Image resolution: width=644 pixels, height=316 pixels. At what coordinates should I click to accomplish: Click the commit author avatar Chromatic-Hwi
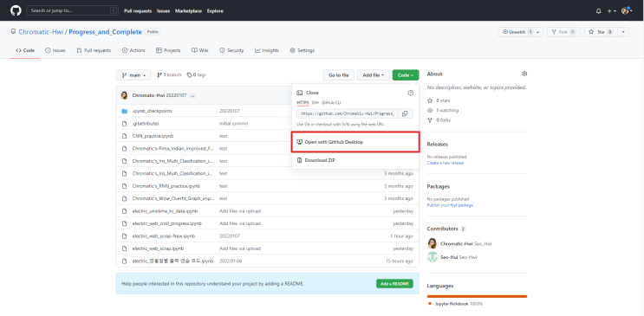coord(124,95)
